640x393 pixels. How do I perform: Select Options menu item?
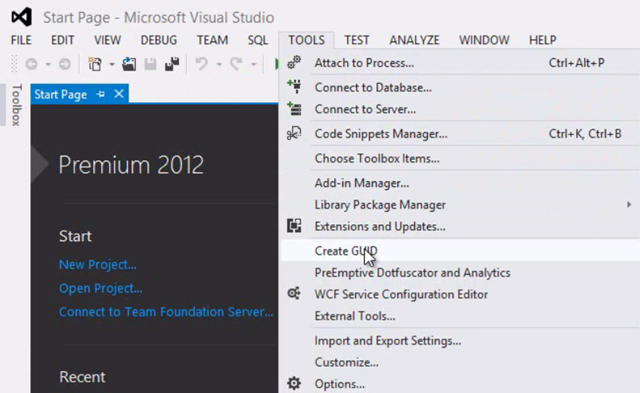[x=460, y=384]
